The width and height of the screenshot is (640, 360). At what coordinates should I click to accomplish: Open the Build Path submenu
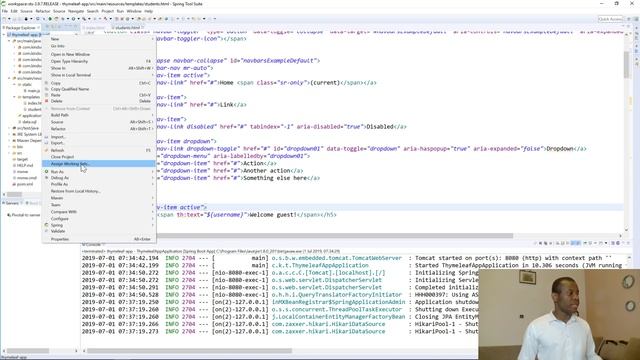(99, 115)
